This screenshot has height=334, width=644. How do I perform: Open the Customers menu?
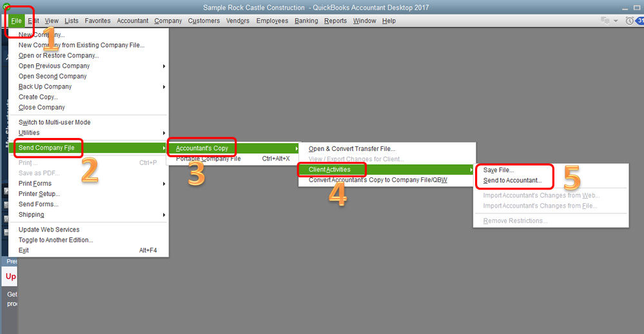click(x=204, y=21)
